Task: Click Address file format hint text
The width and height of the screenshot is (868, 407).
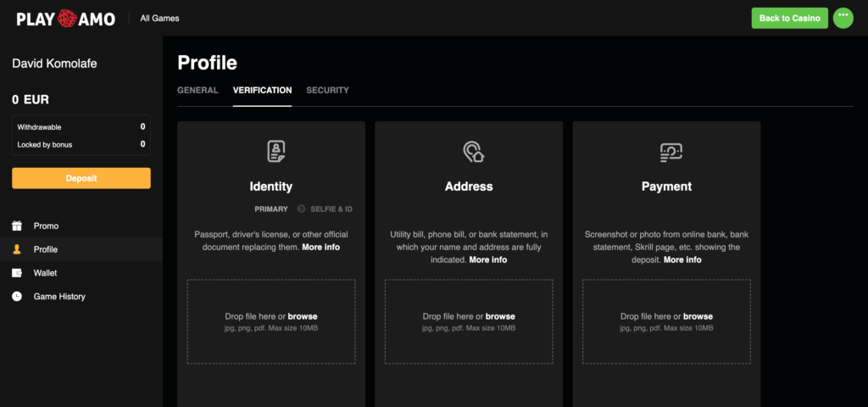Action: (469, 328)
